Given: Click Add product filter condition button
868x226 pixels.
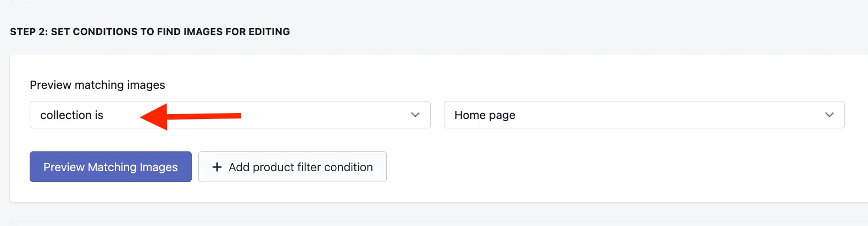Looking at the screenshot, I should pyautogui.click(x=292, y=167).
